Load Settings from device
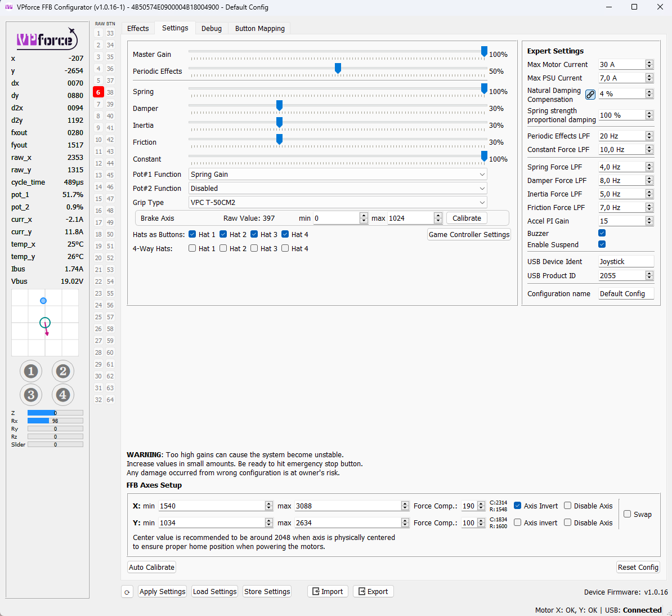The width and height of the screenshot is (672, 616). tap(215, 592)
